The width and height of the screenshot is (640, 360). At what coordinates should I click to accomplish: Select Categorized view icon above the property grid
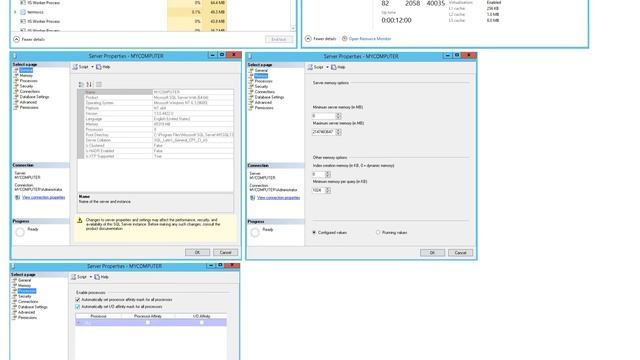point(81,84)
